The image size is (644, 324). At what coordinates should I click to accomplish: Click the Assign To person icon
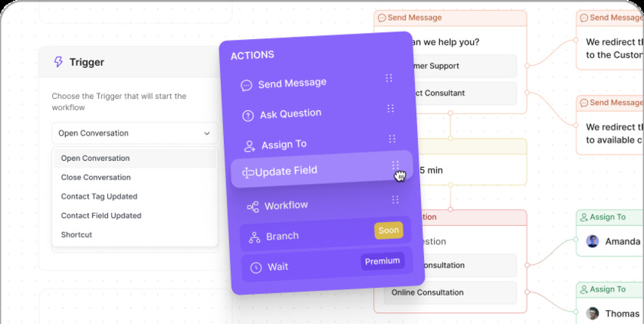[x=249, y=146]
